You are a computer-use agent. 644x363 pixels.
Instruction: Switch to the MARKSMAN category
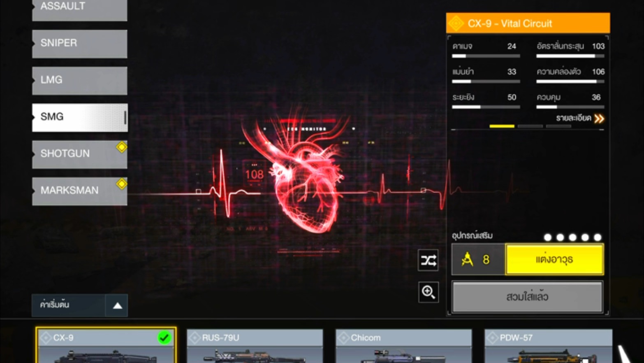(x=80, y=191)
